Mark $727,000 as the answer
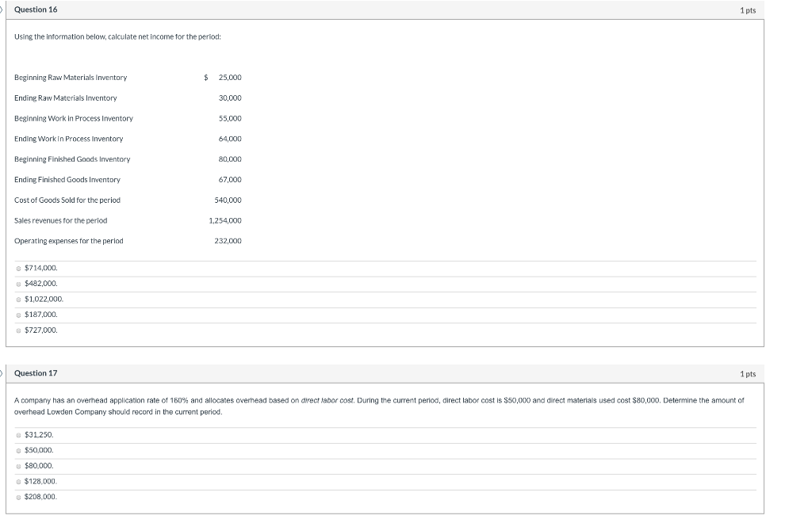Image resolution: width=812 pixels, height=523 pixels. [19, 330]
